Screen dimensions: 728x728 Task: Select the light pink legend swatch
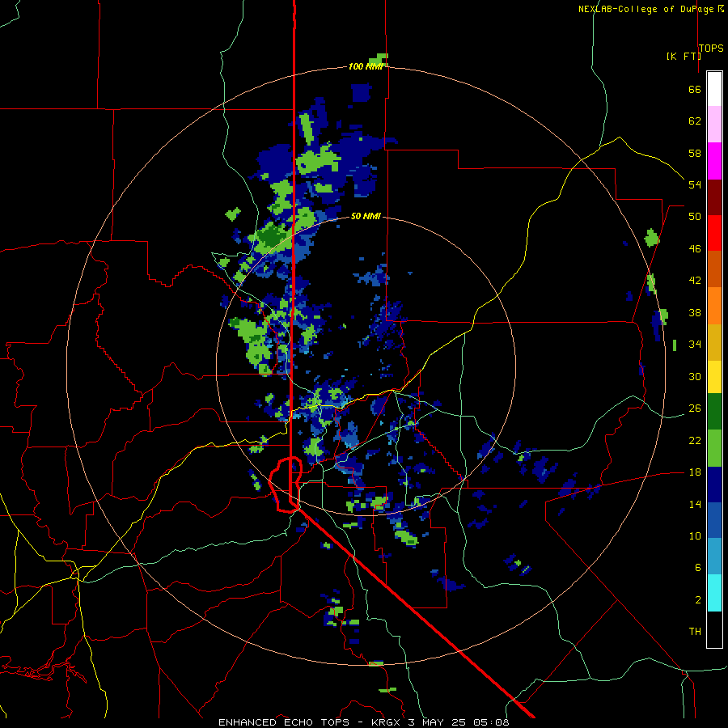[714, 124]
